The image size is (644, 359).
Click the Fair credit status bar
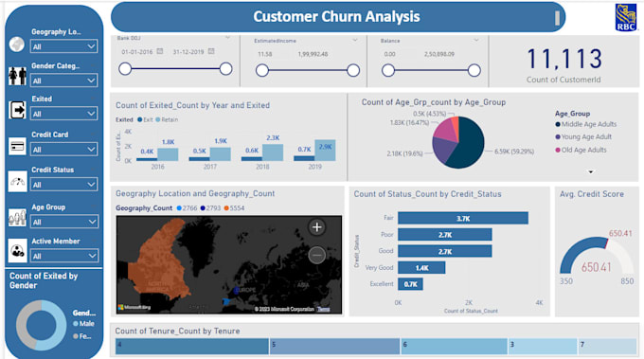(463, 218)
